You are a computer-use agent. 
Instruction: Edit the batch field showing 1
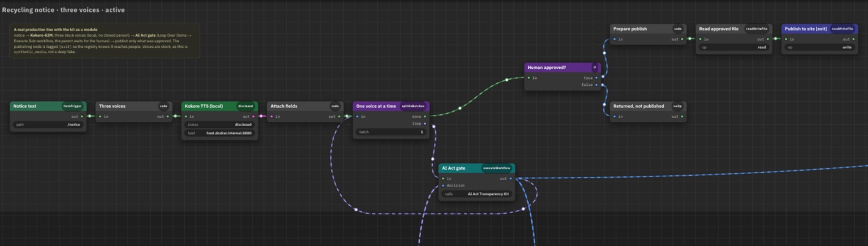[x=390, y=132]
